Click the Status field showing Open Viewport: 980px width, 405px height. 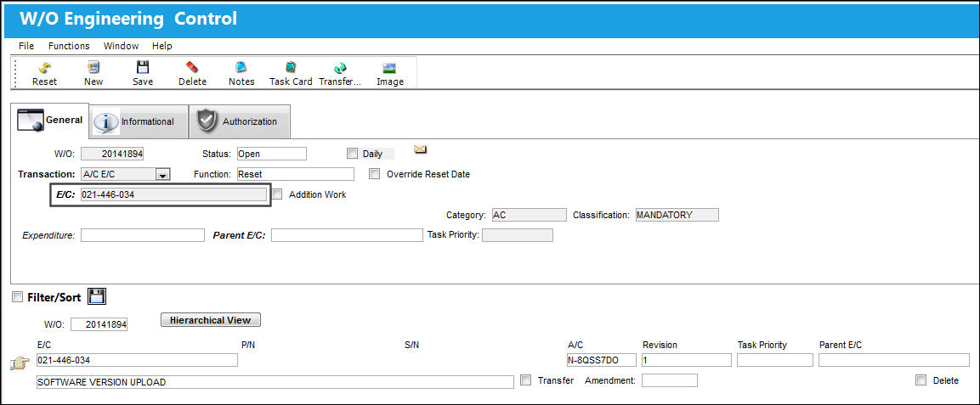click(271, 155)
